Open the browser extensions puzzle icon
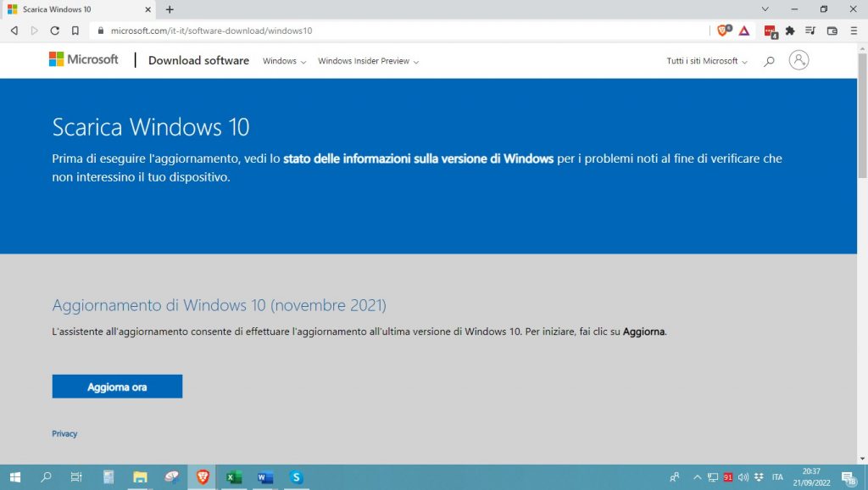 [x=790, y=31]
